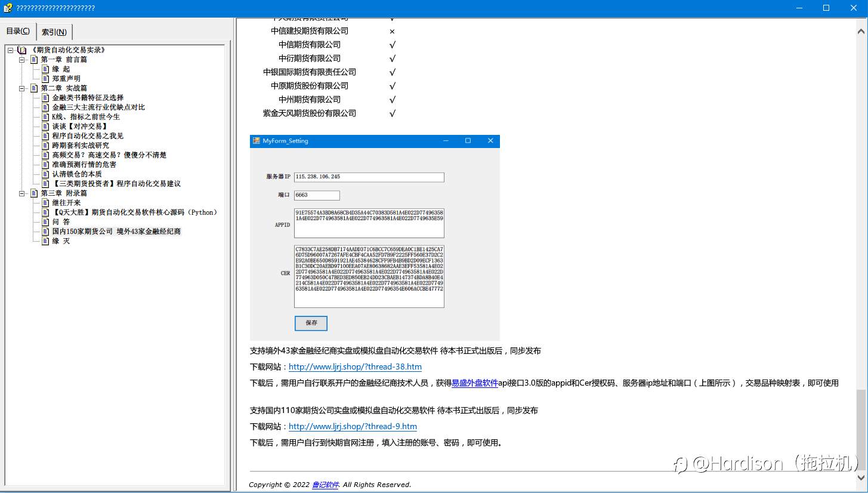This screenshot has width=868, height=493.
Task: Click the line starting 支持境外43家金融经纪商
Action: (396, 351)
